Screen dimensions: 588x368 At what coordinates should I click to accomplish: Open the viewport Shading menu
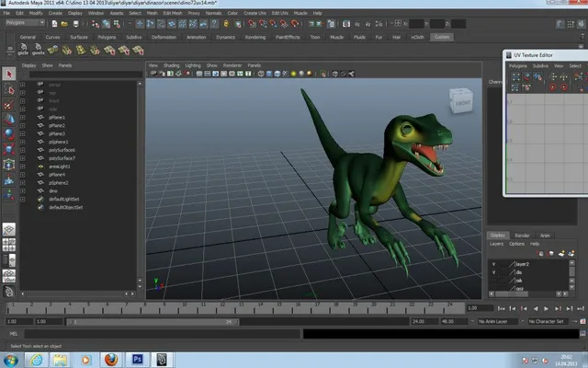click(x=172, y=65)
